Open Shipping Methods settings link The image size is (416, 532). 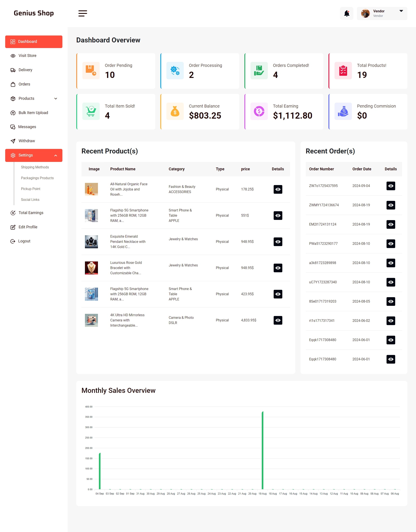(x=35, y=167)
